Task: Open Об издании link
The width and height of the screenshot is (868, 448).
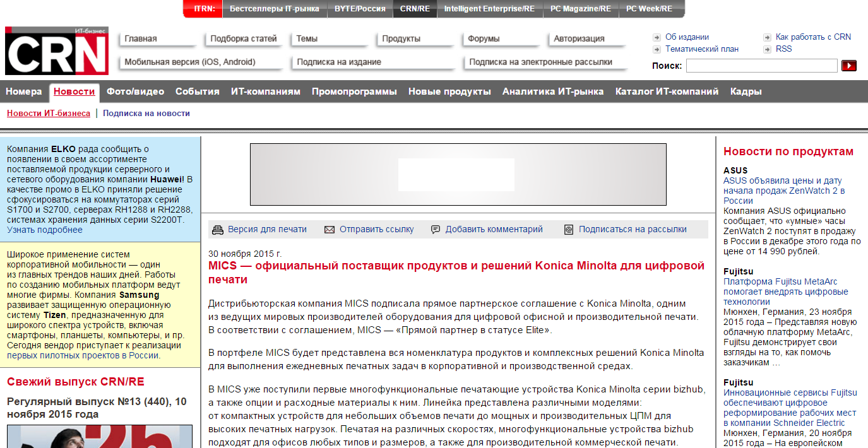Action: coord(687,37)
